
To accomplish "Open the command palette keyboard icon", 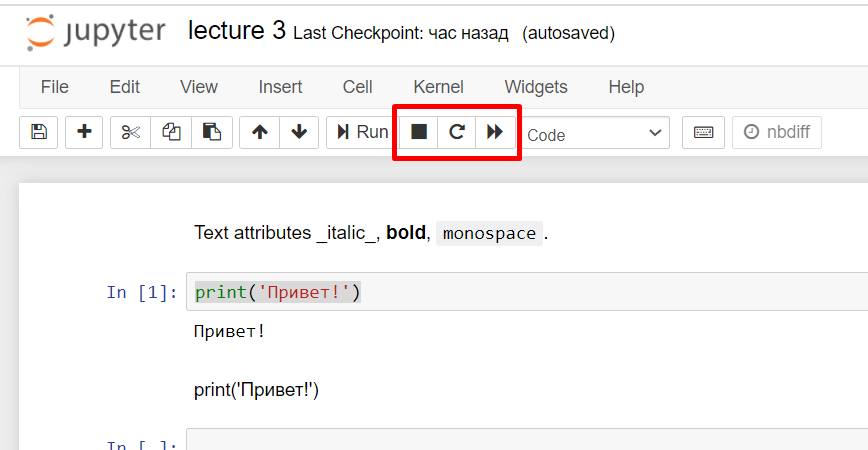I will 703,132.
